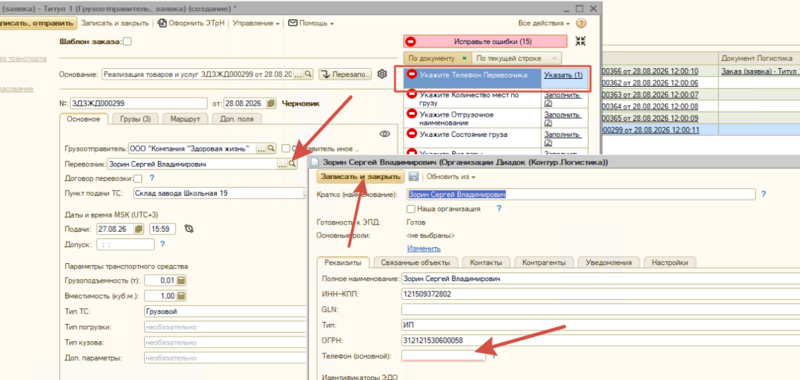Open the Доп. поля tab
Image resolution: width=800 pixels, height=380 pixels.
pos(237,119)
